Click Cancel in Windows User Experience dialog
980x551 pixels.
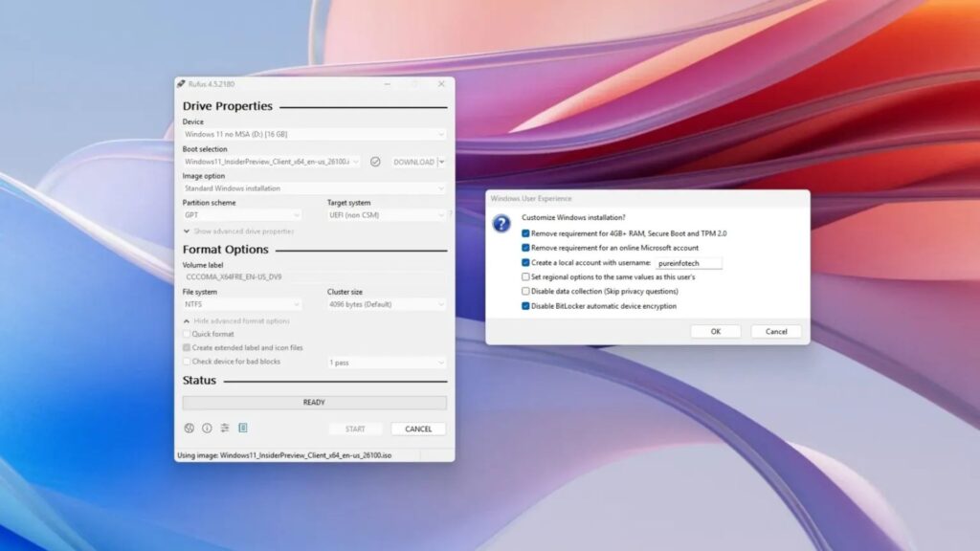point(776,331)
